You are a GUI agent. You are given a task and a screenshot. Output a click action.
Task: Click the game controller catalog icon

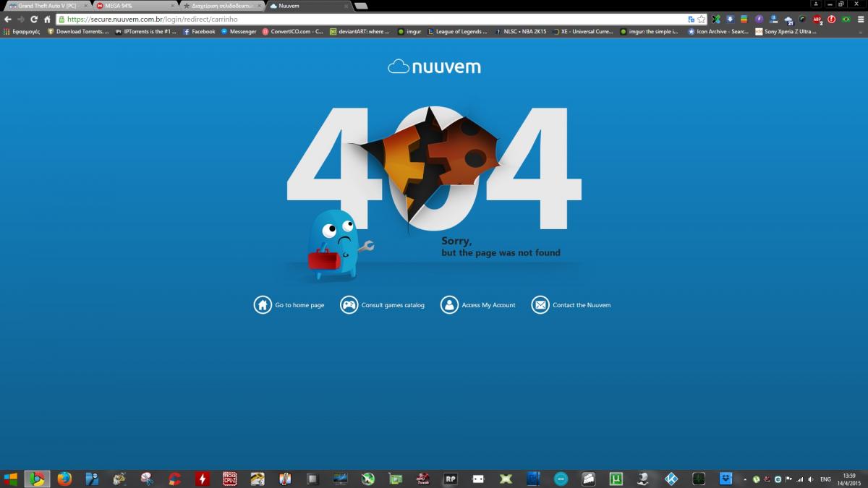[x=349, y=305]
